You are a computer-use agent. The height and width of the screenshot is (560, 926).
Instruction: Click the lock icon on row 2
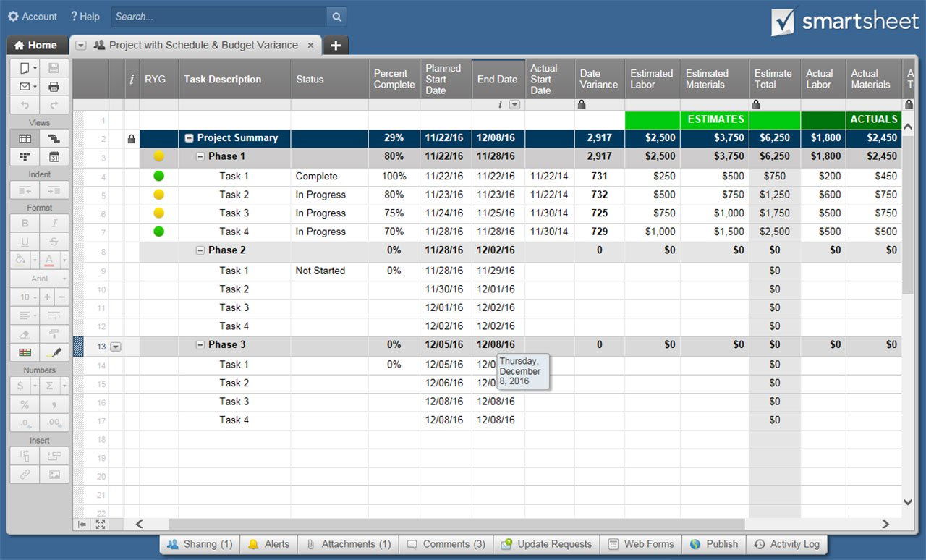click(131, 139)
